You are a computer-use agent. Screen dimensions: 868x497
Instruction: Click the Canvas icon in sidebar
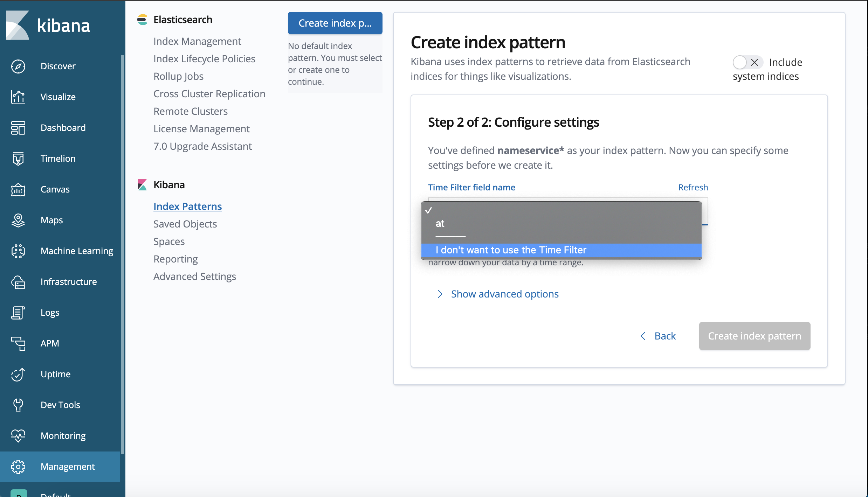pyautogui.click(x=18, y=189)
